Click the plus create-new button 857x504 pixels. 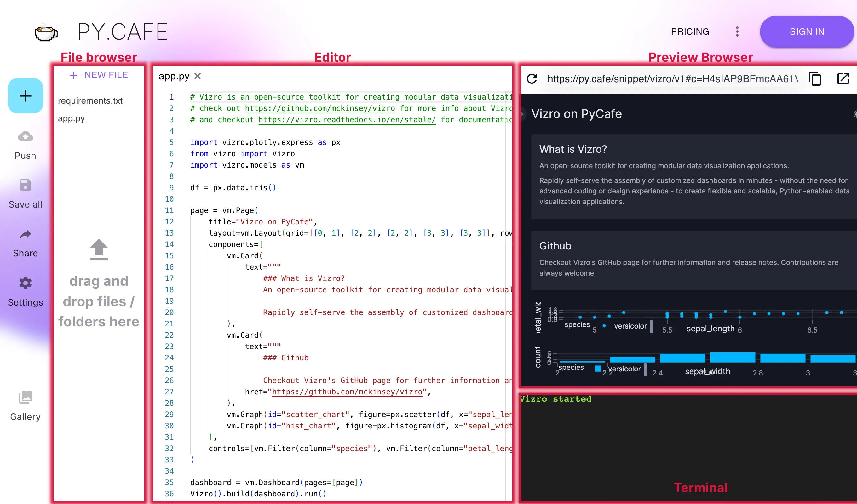[x=26, y=96]
